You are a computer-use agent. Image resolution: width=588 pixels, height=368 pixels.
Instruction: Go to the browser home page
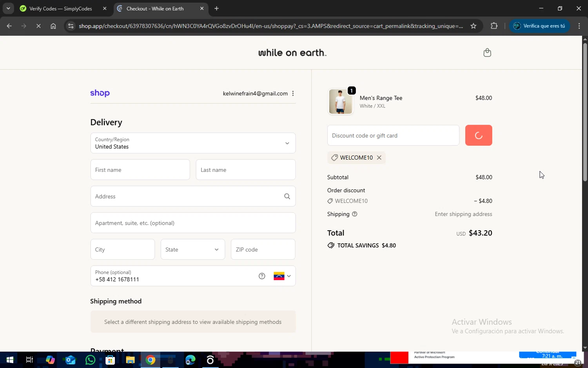53,26
